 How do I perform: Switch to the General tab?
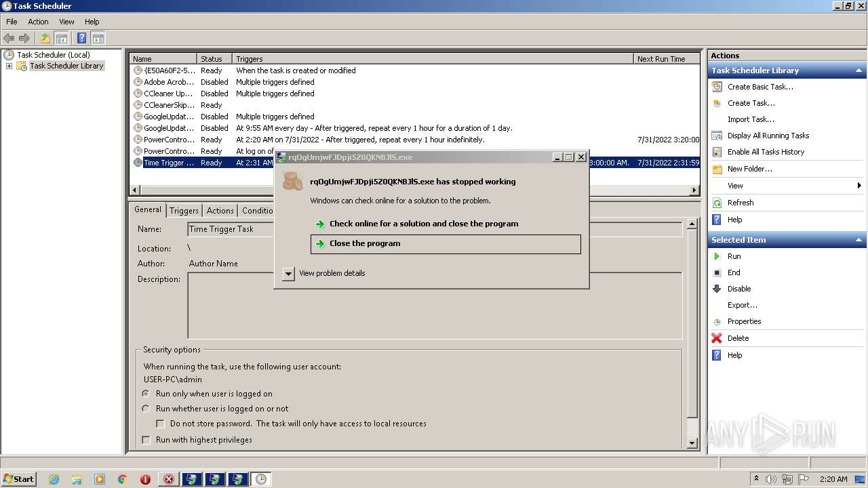tap(148, 209)
